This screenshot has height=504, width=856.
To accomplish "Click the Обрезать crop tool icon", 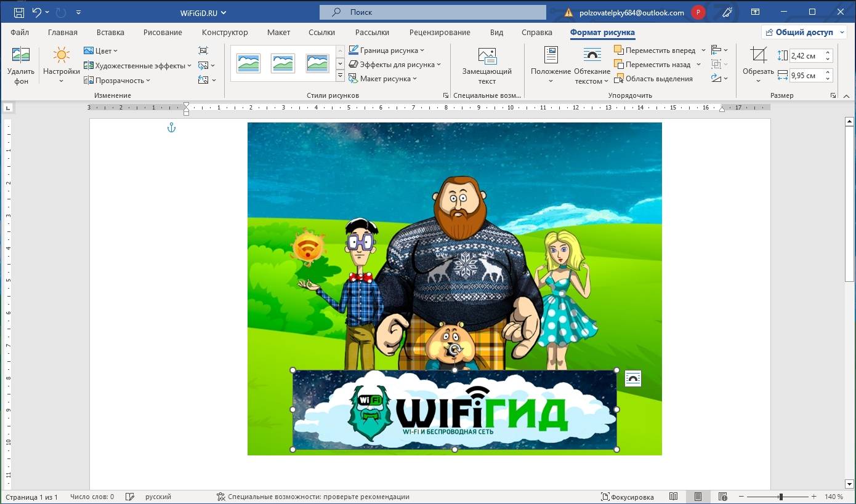I will point(759,55).
